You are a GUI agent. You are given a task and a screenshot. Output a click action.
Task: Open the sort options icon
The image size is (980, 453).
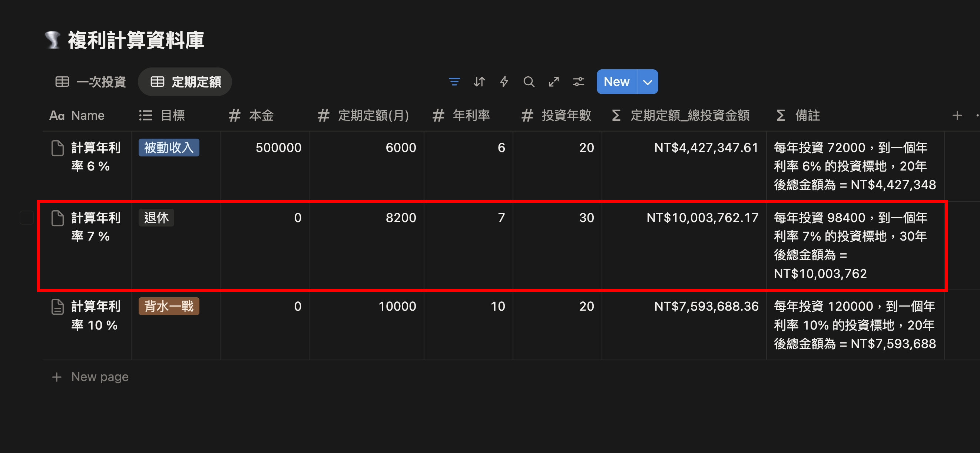click(x=479, y=82)
